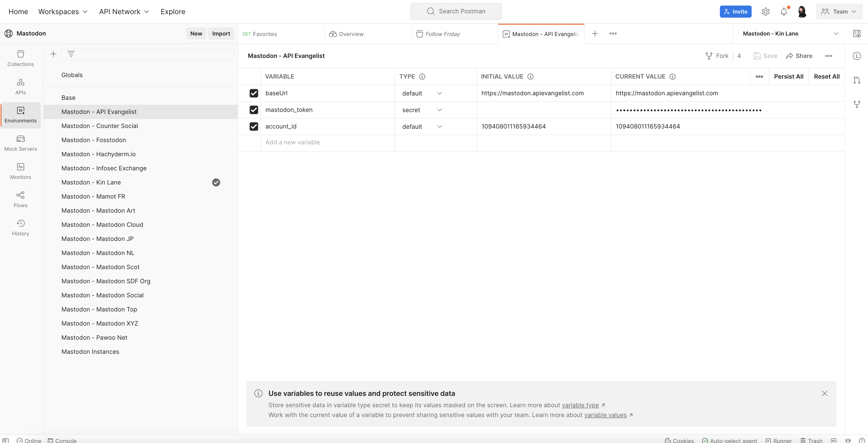Open forks icon in right sidebar
868x443 pixels.
tap(857, 104)
